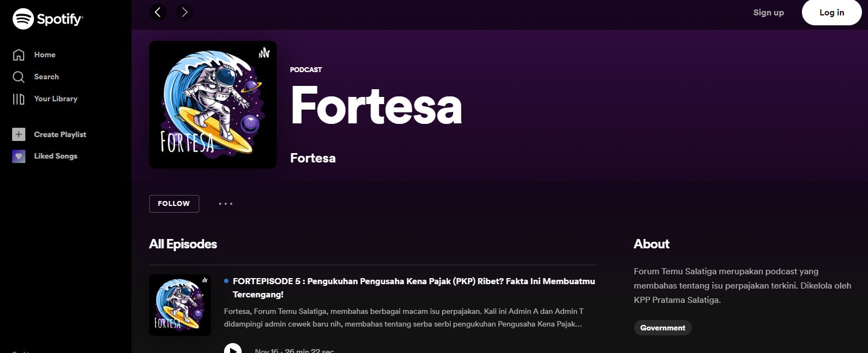The image size is (868, 353).
Task: Open Your Library in sidebar
Action: click(x=45, y=99)
